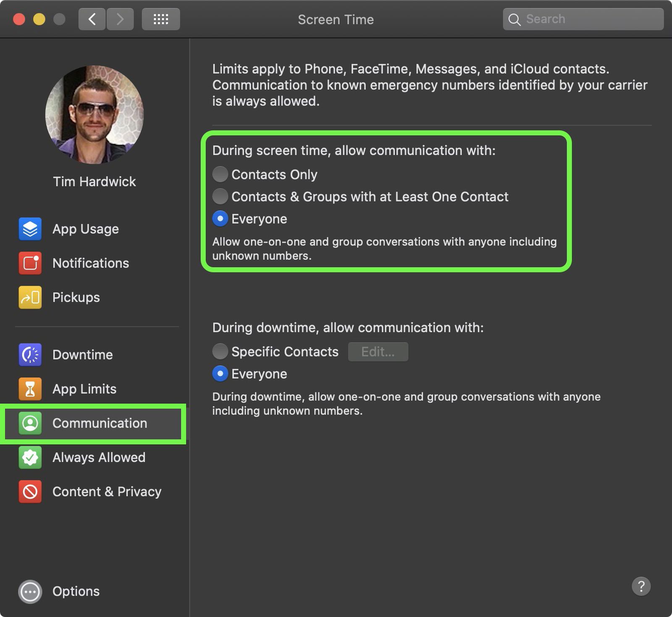Screen dimensions: 672x617
Task: Open Content & Privacy restrictions
Action: (x=107, y=491)
